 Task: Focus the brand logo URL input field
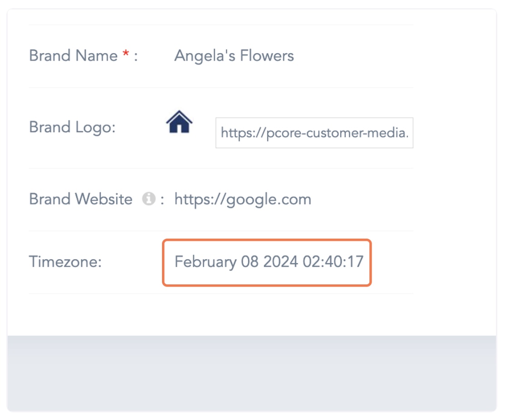point(314,133)
